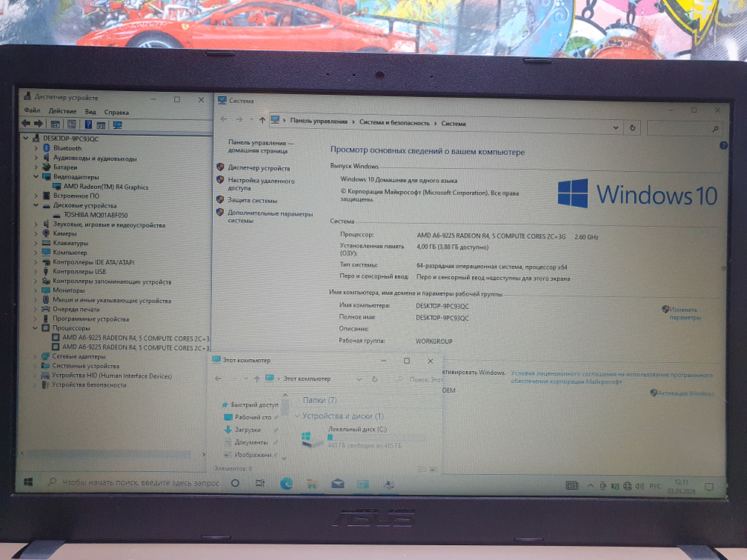Screen dimensions: 747x560
Task: Click refresh icon in Этот компьютер window
Action: tap(374, 379)
